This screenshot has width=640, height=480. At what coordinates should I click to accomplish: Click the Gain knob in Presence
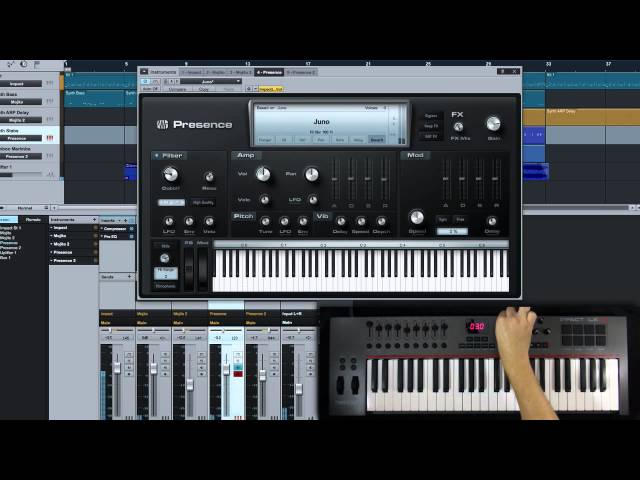pyautogui.click(x=493, y=124)
